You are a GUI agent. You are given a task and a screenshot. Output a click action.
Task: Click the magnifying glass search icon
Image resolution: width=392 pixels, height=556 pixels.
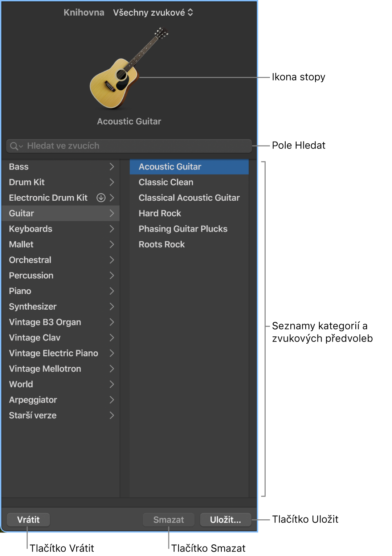[x=14, y=146]
